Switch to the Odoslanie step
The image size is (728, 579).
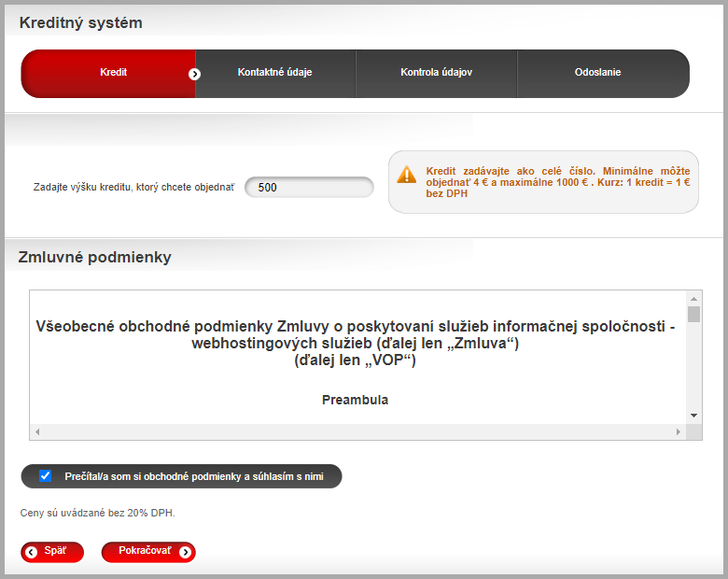coord(597,73)
